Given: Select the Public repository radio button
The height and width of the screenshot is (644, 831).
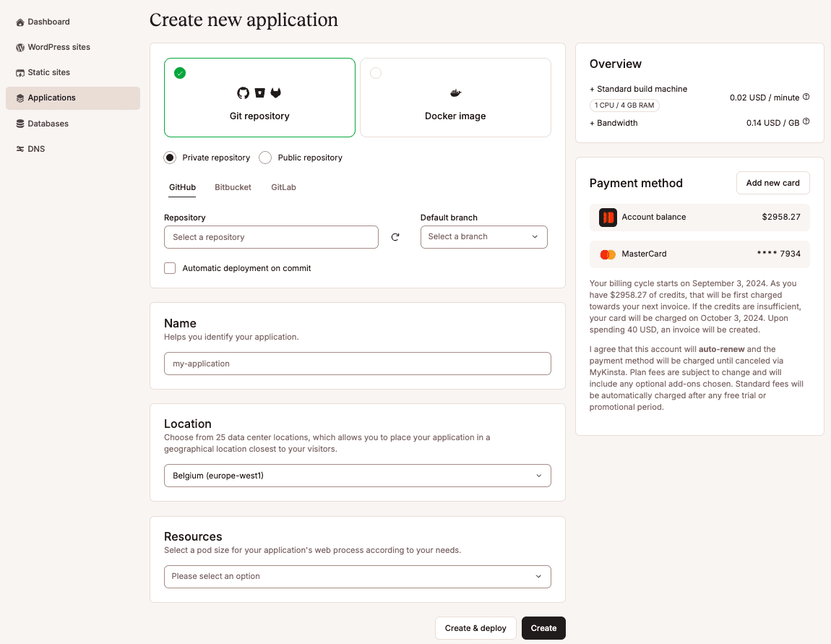Looking at the screenshot, I should click(x=265, y=158).
